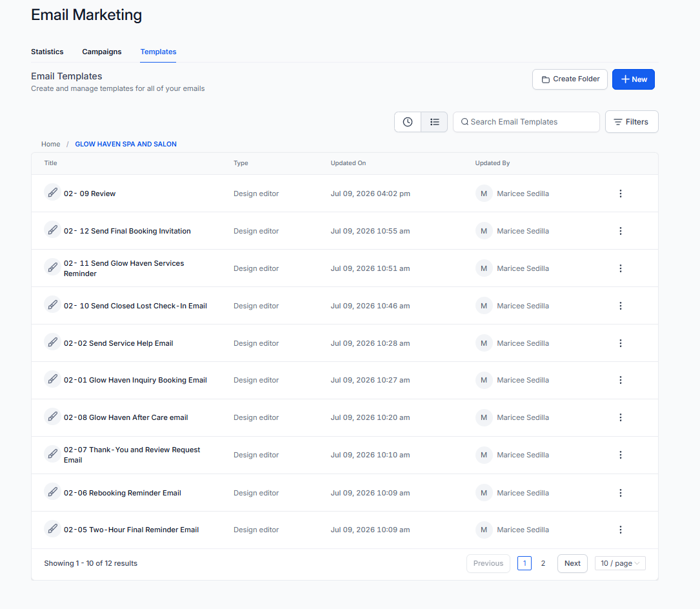This screenshot has height=609, width=700.
Task: Click the date Jul 09, 2026 10:55 am
Action: click(370, 231)
